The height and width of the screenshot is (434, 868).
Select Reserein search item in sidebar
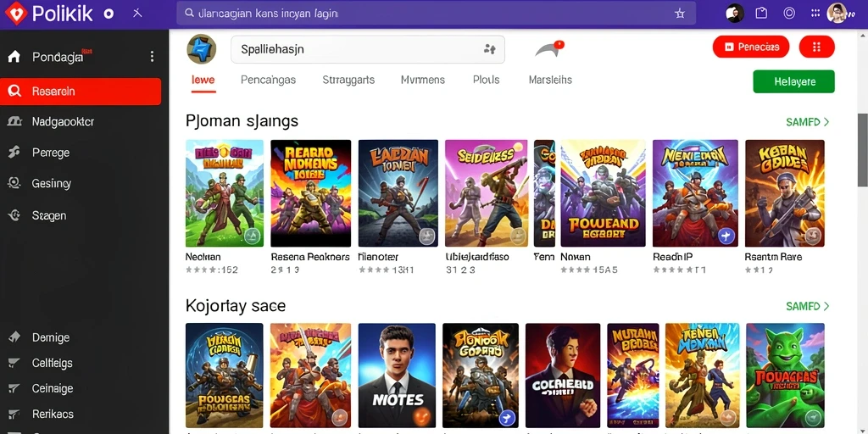(x=81, y=92)
